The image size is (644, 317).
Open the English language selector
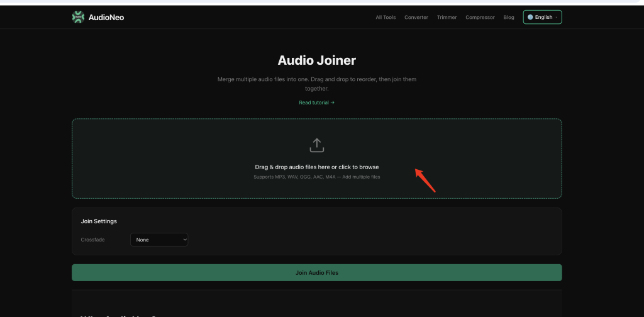tap(542, 17)
